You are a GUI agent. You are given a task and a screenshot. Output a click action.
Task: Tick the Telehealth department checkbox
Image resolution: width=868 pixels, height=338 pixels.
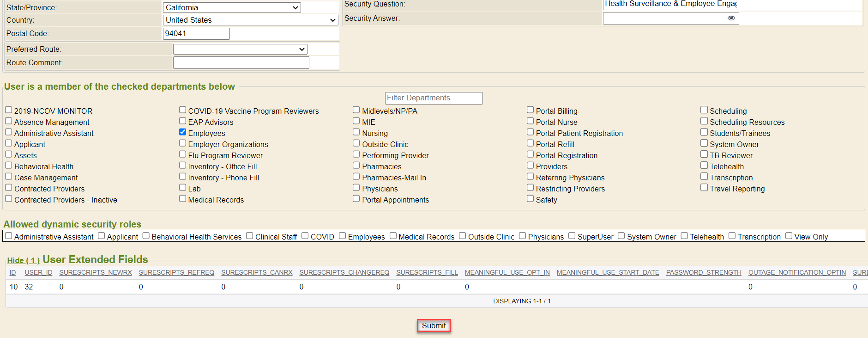[x=704, y=166]
